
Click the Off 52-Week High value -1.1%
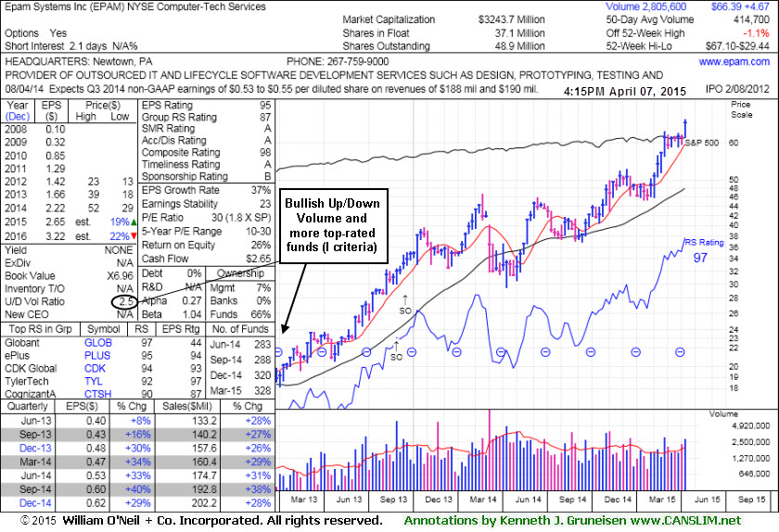[x=756, y=33]
